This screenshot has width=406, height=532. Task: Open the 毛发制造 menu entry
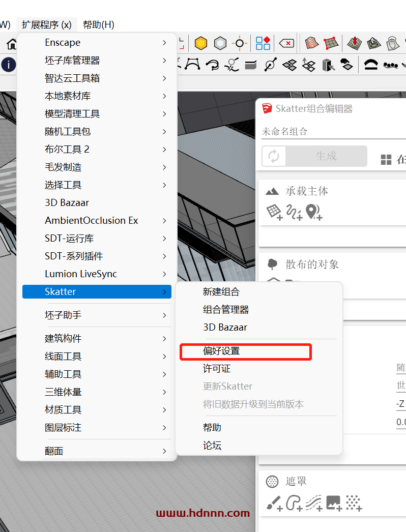click(97, 167)
